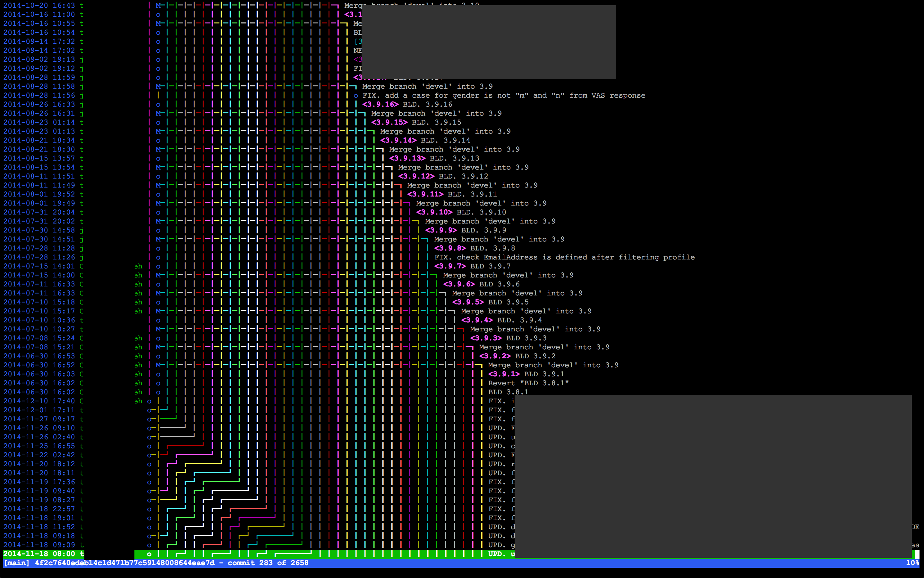This screenshot has width=924, height=578.
Task: Click merge commit dated 2014-07-10 15:17
Action: coord(526,311)
